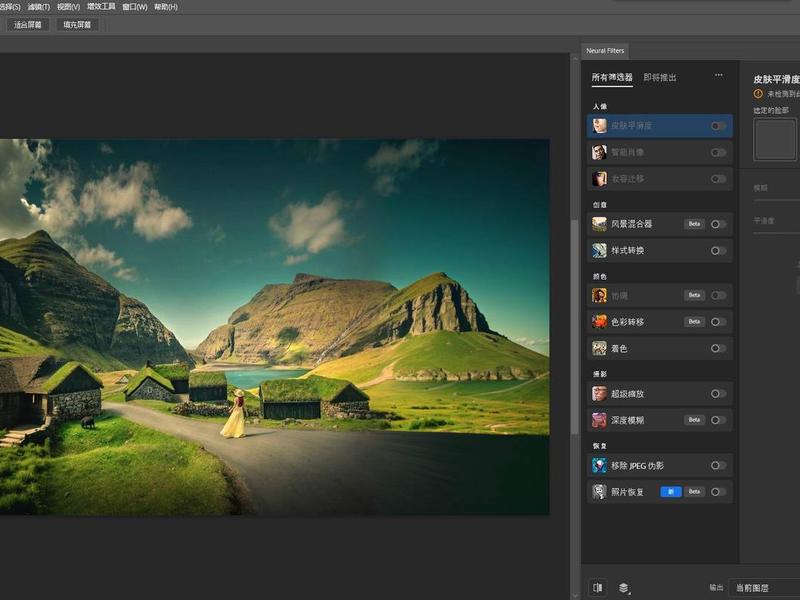Select the 妆容迁移 filter icon

click(x=599, y=179)
